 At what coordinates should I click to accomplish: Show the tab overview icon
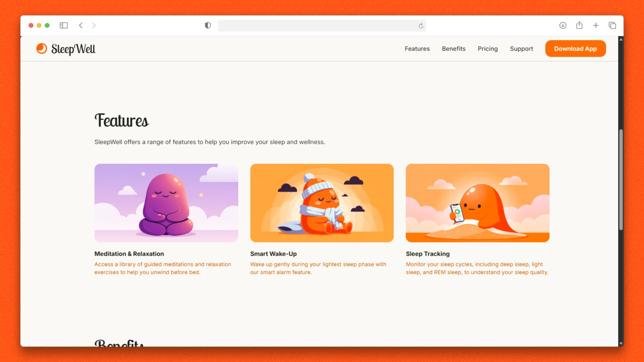[x=612, y=25]
